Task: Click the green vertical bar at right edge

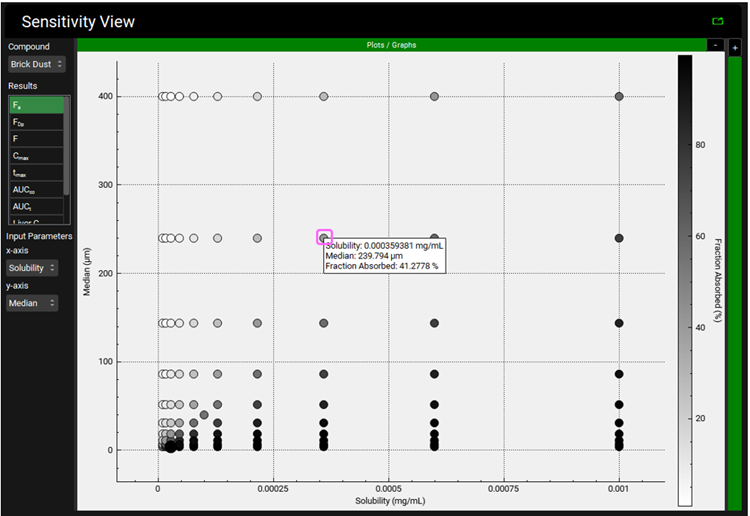Action: (x=735, y=280)
